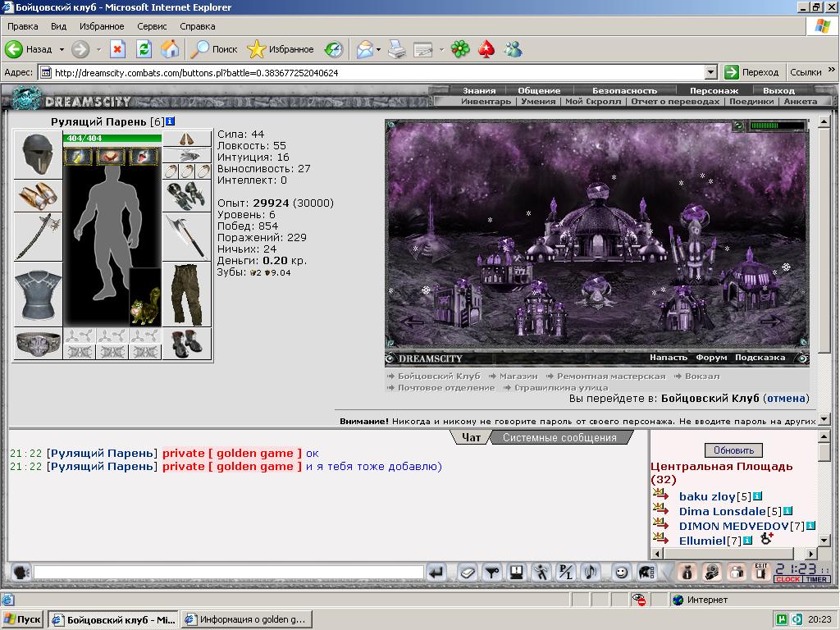Click the boots equipment slot
The image size is (840, 630).
187,344
